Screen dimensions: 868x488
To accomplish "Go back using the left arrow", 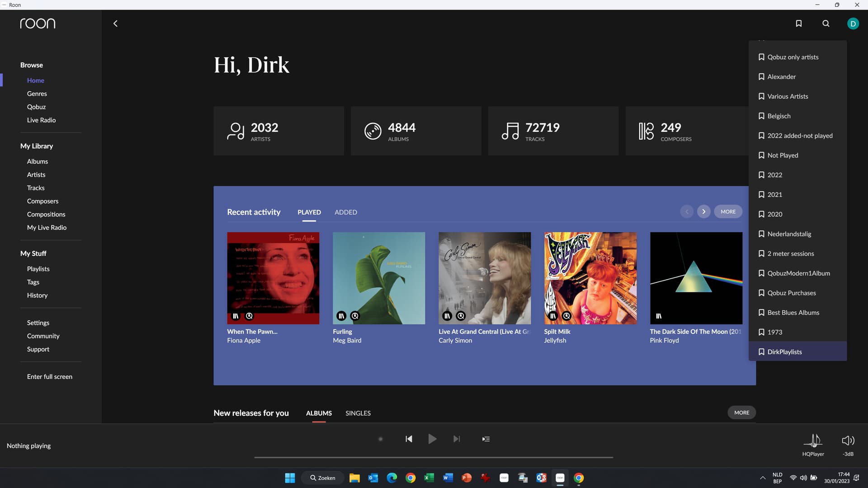I will [115, 23].
